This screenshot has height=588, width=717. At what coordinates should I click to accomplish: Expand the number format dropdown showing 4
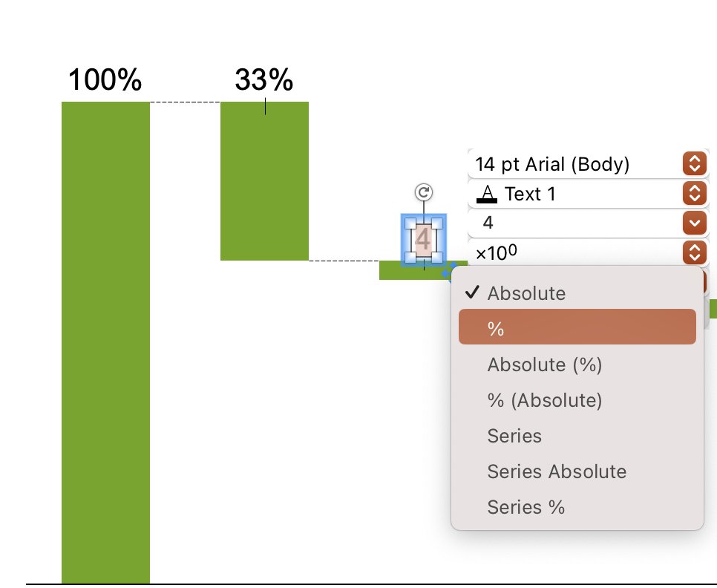[588, 223]
